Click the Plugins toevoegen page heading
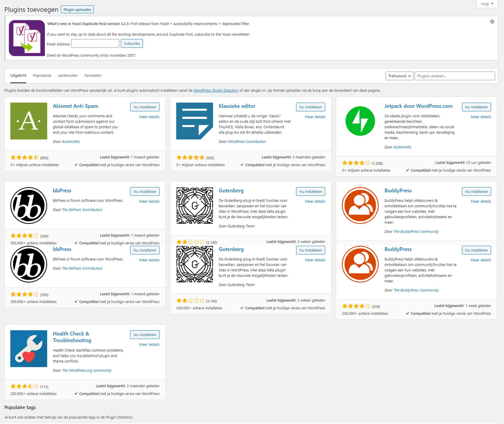 point(31,9)
